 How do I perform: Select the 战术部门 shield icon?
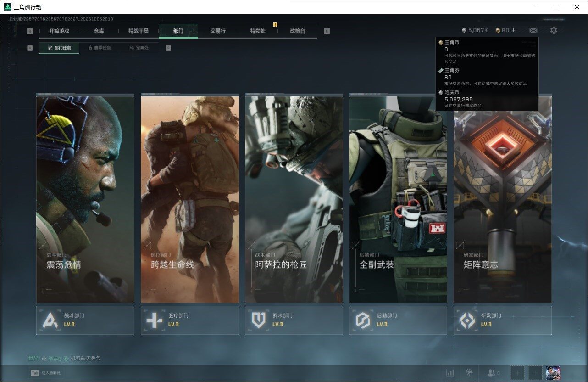point(259,320)
